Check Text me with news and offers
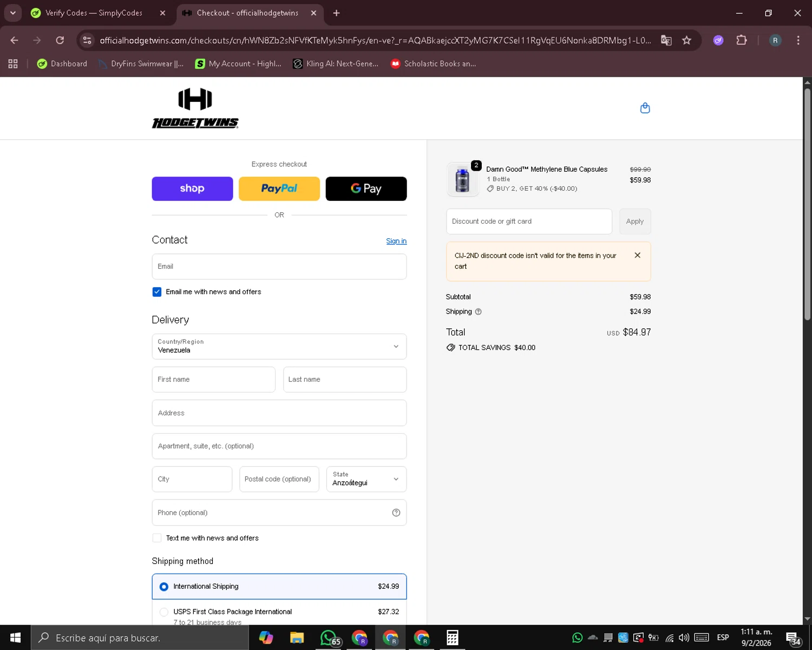Screen dimensions: 812x650 click(x=157, y=538)
